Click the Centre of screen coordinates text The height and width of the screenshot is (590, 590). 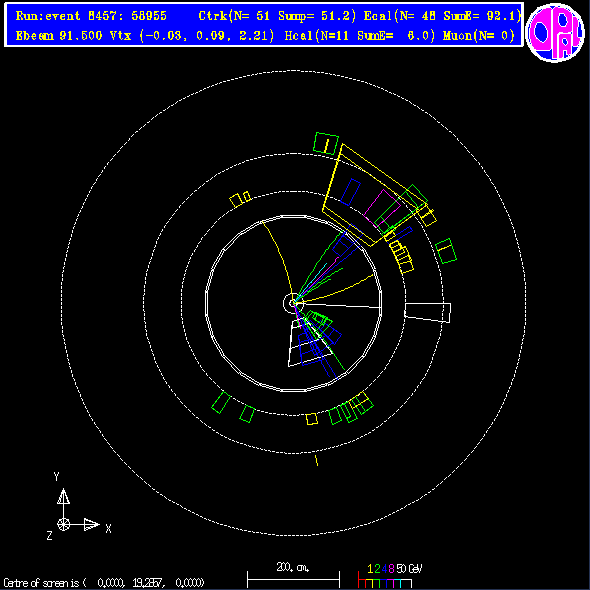pos(104,583)
